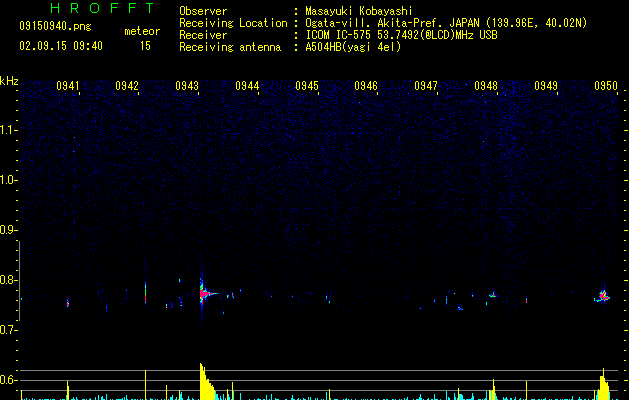The image size is (629, 400).
Task: Click the 0944 time marker
Action: [x=247, y=86]
